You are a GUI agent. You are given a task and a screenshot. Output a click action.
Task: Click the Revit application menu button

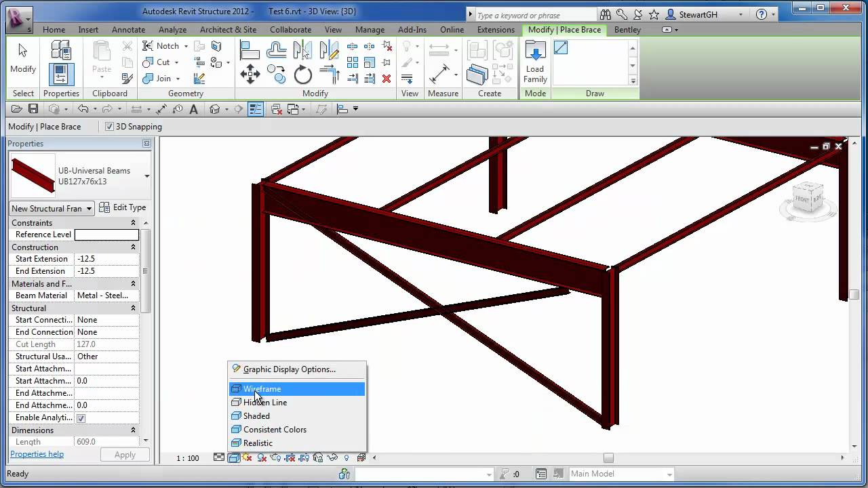point(18,18)
